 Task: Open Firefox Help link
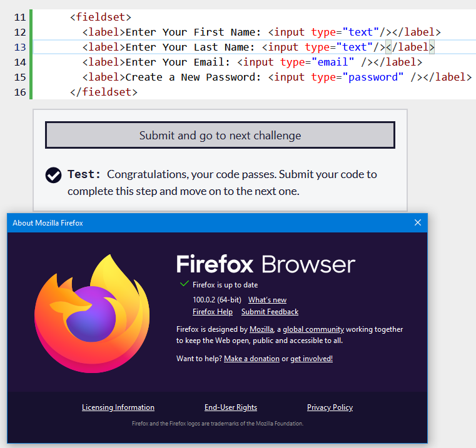[x=213, y=312]
